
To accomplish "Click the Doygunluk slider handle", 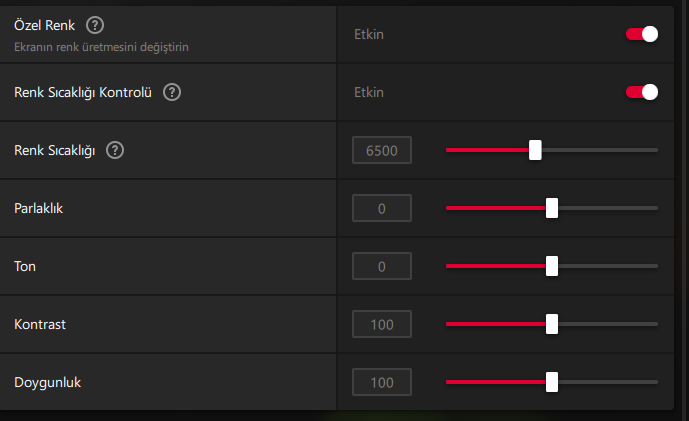I will (551, 382).
